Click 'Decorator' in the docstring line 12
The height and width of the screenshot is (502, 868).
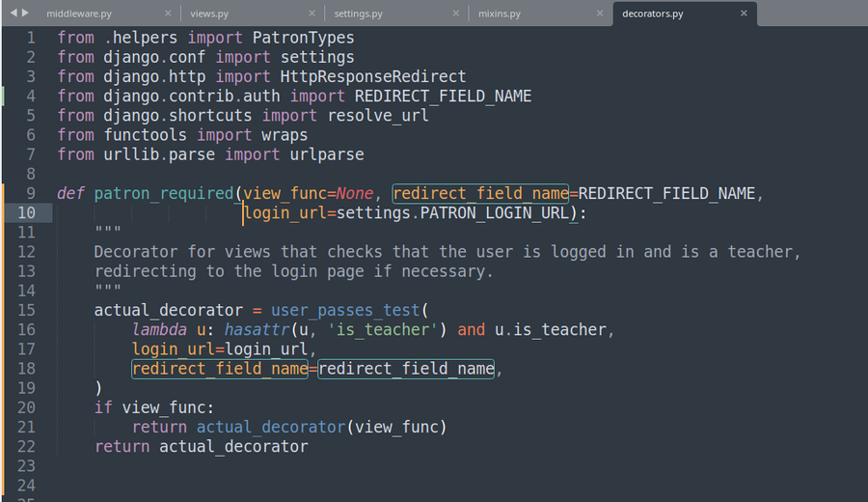[136, 252]
